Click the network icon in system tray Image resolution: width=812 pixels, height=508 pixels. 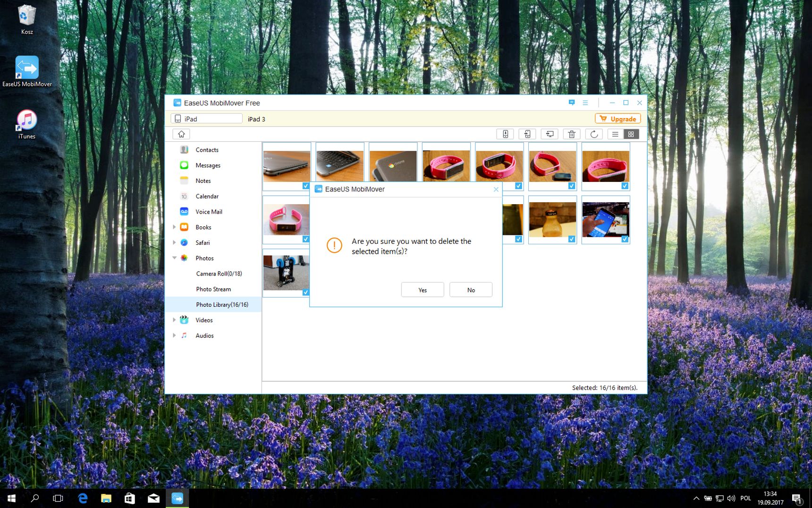pos(719,498)
